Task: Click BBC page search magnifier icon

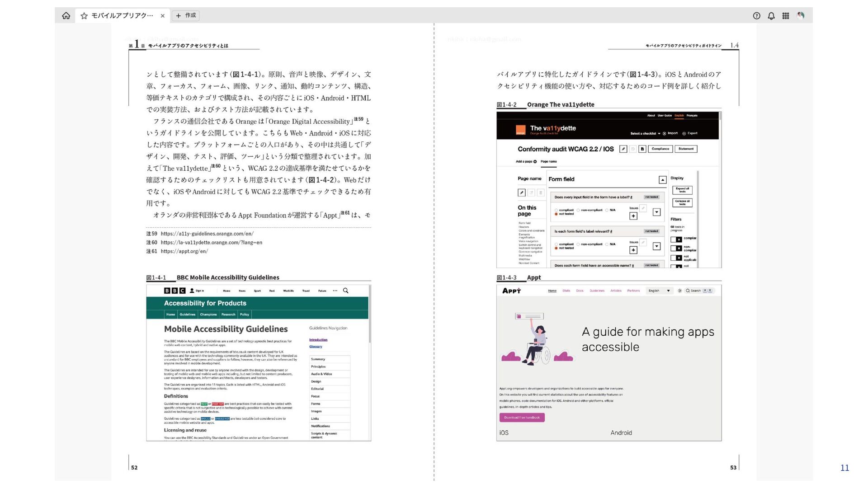Action: (x=346, y=291)
